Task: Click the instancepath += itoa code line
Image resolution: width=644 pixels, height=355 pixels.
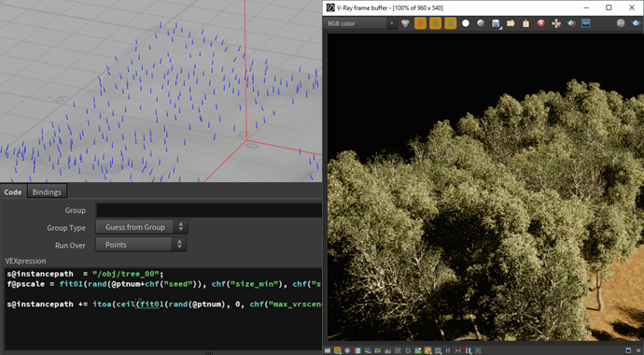Action: (164, 304)
